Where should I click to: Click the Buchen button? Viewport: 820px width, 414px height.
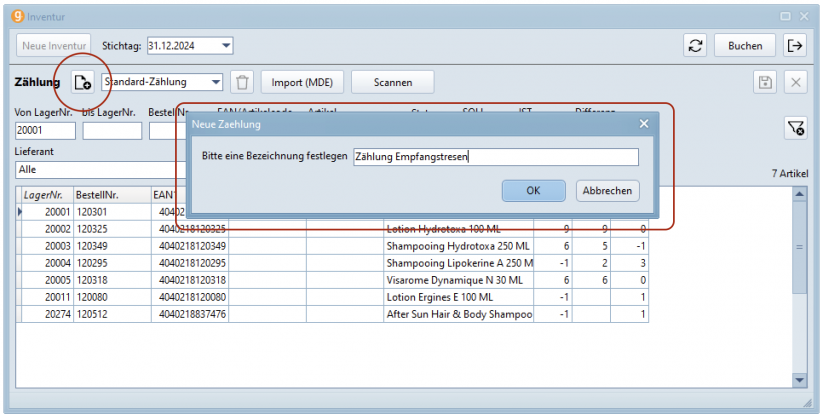[744, 45]
